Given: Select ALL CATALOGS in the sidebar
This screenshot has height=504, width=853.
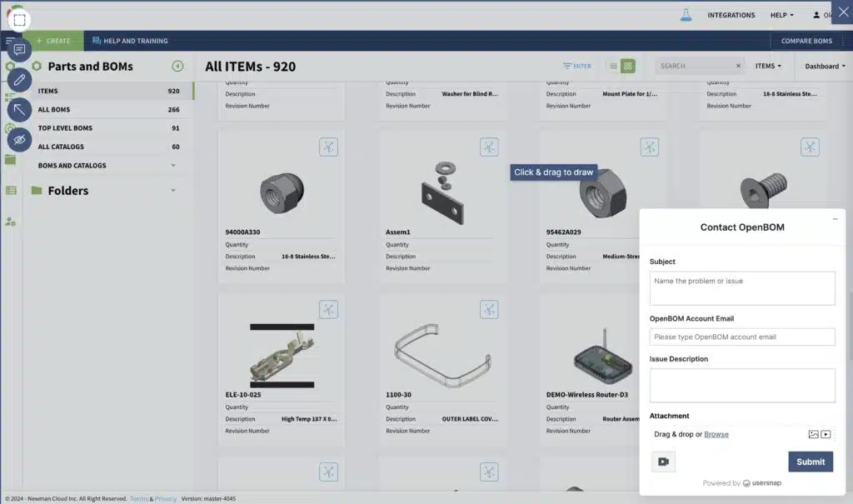Looking at the screenshot, I should (x=109, y=147).
